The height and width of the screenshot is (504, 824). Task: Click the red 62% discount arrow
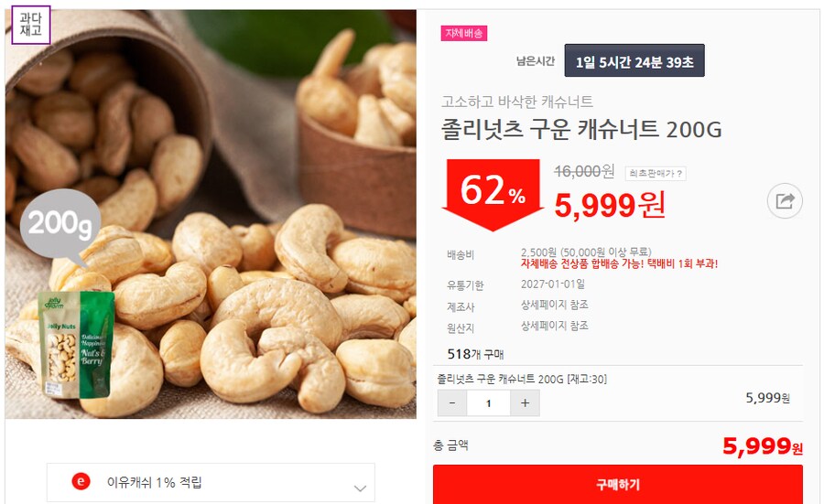point(493,194)
